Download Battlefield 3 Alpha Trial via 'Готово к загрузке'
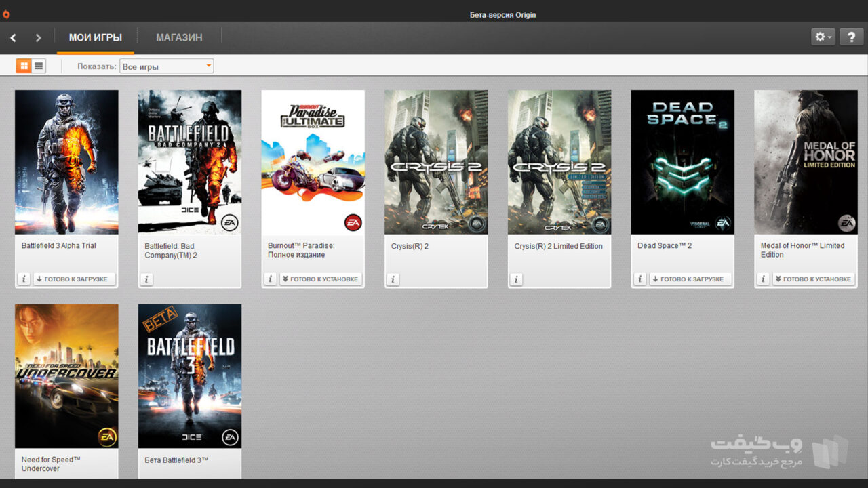Screen dimensions: 868x488 [74, 279]
